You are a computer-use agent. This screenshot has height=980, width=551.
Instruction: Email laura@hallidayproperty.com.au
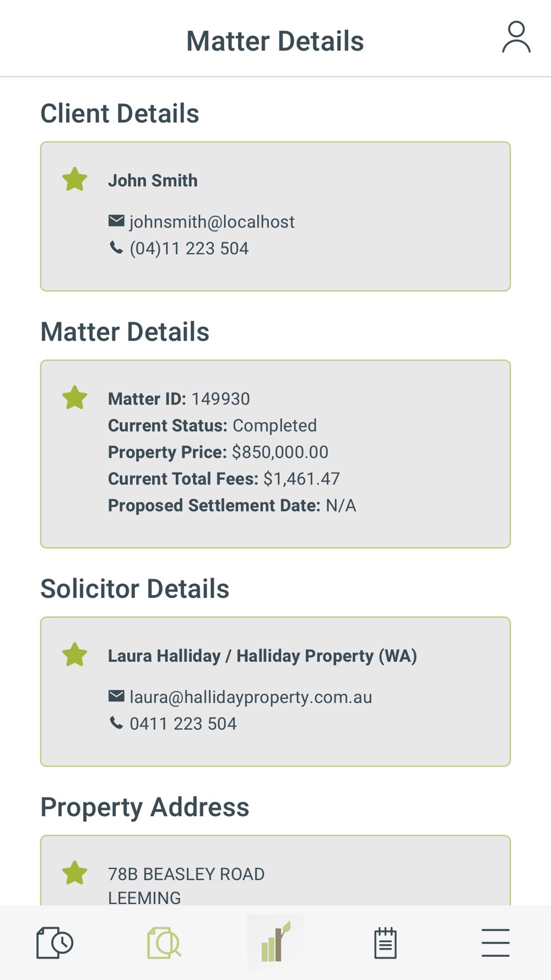(x=251, y=697)
